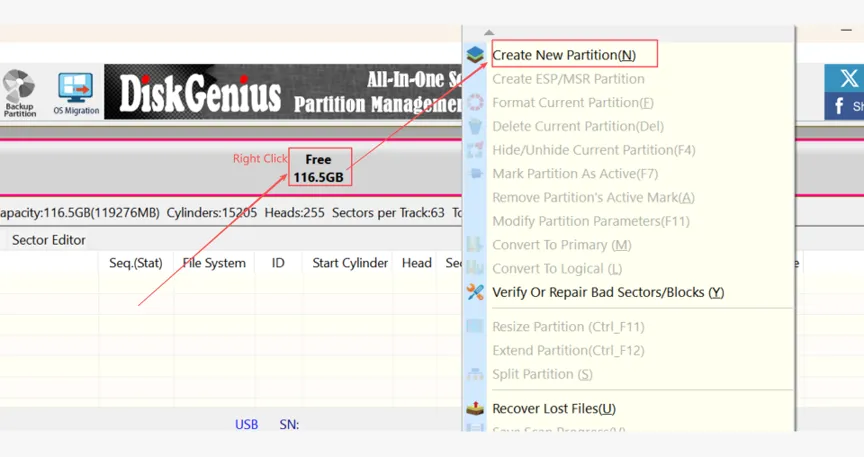864x457 pixels.
Task: Select Verify Or Repair Bad Sectors/Blocks (Y)
Action: [x=608, y=292]
